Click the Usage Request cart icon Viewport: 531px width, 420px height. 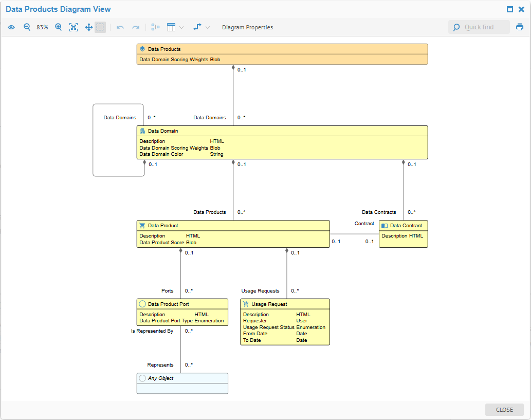pyautogui.click(x=246, y=304)
